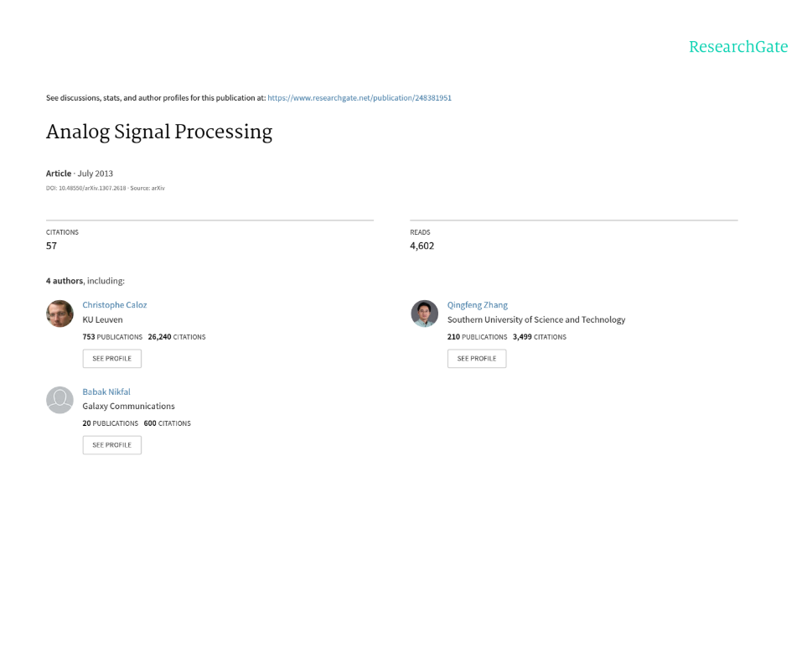
Task: Click Caloz's 753 publications stat
Action: (112, 337)
